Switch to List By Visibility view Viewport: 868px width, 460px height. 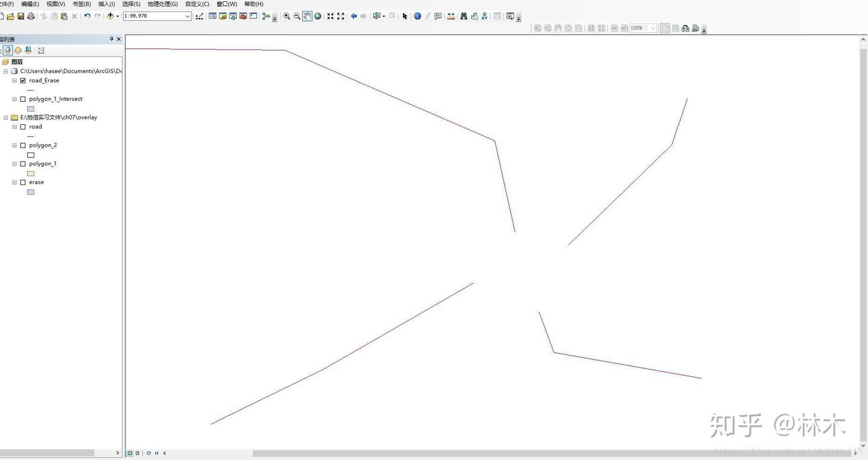click(28, 50)
